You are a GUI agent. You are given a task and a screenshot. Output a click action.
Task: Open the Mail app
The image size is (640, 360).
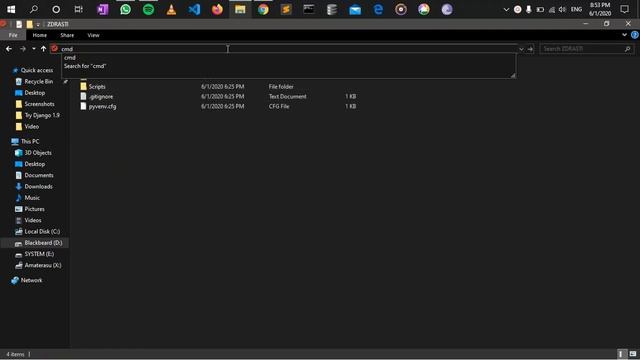pyautogui.click(x=355, y=9)
